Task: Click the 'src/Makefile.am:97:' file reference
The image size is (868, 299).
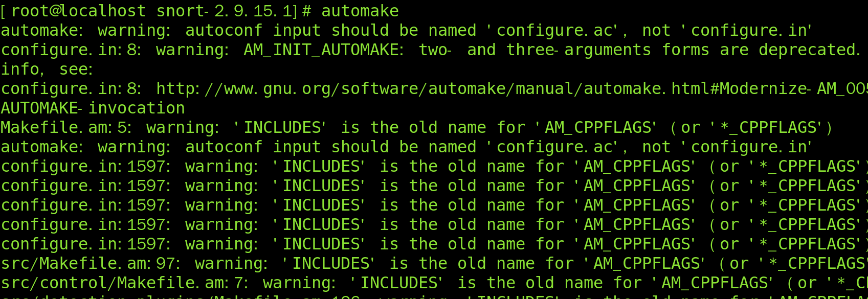Action: tap(91, 263)
